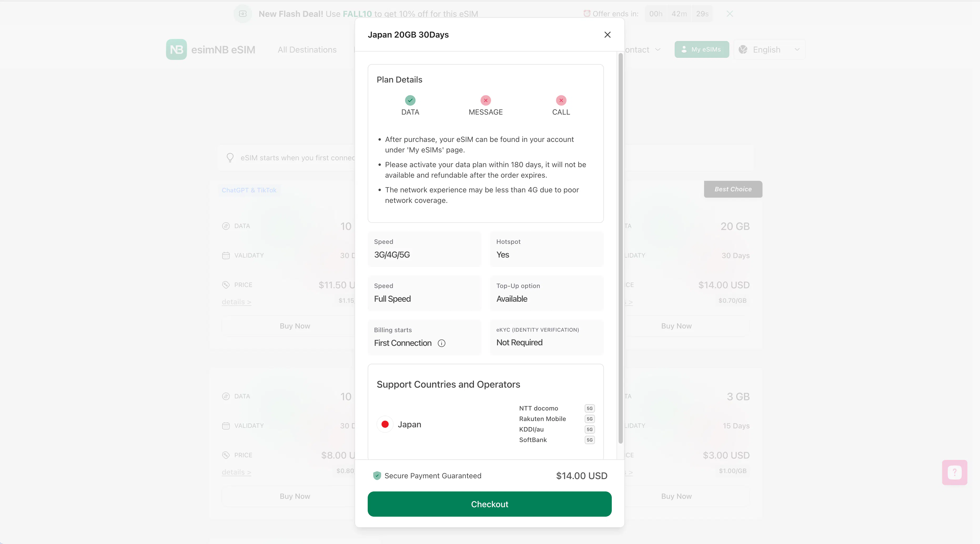Click the Rakuten Mobile operator name
Viewport: 980px width, 544px height.
coord(542,419)
